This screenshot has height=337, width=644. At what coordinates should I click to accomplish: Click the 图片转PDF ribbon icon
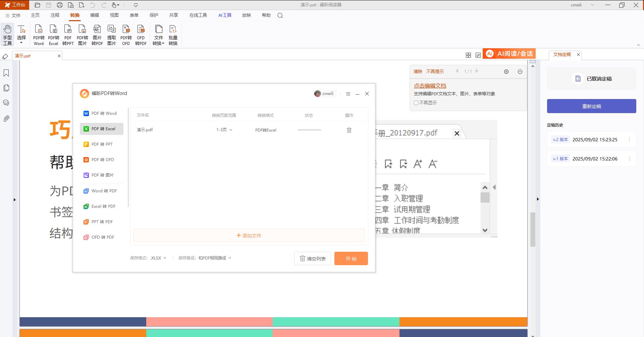[97, 35]
